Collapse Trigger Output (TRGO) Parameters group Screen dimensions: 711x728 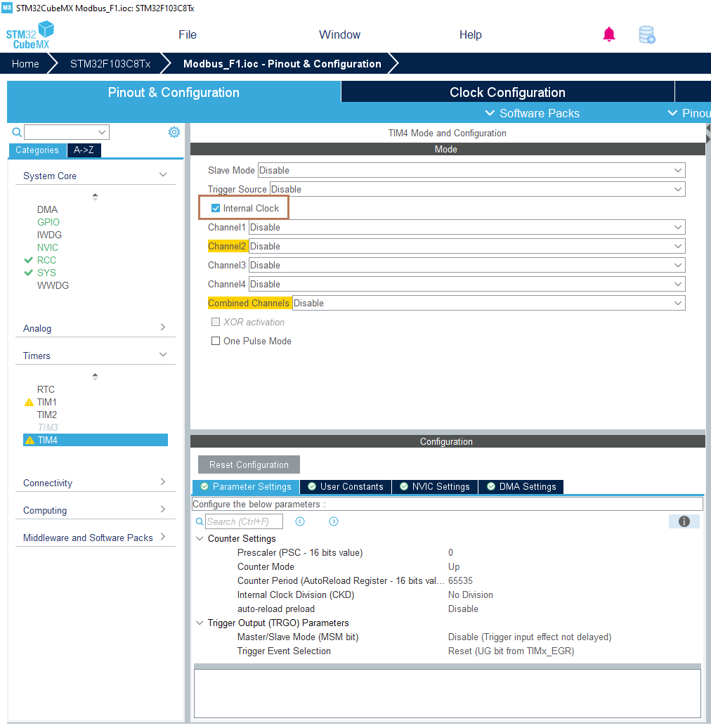click(200, 623)
